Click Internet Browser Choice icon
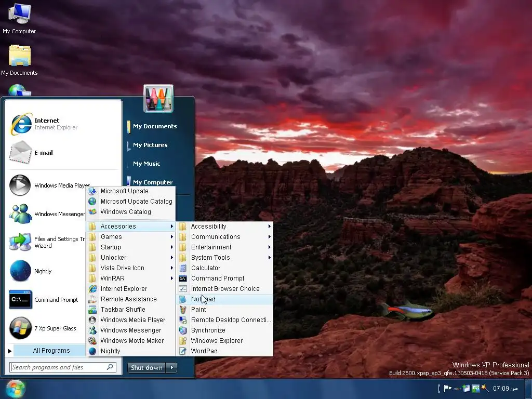The height and width of the screenshot is (399, 532). click(183, 289)
